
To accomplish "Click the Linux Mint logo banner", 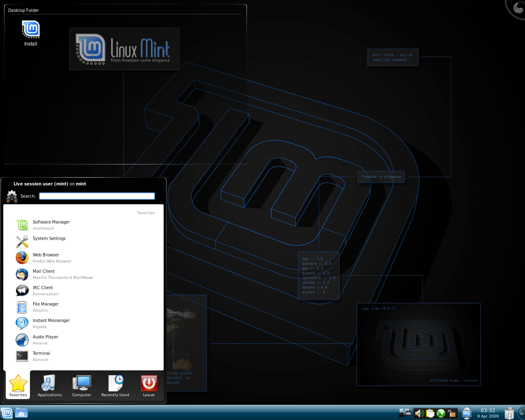I will click(x=125, y=49).
